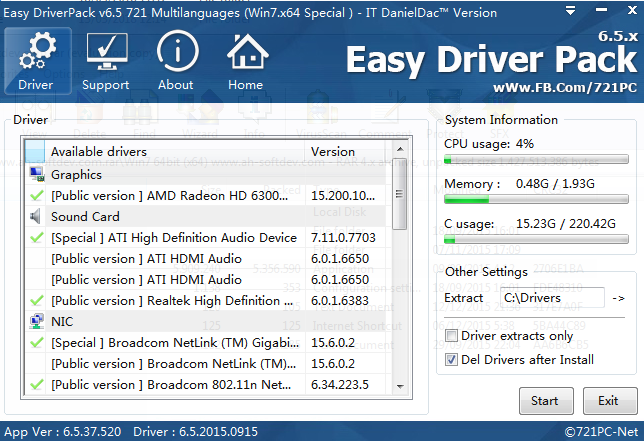Click the NIC network icon
644x441 pixels.
coord(37,322)
